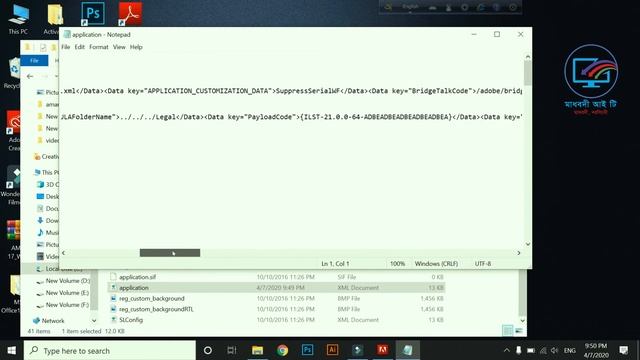Image resolution: width=640 pixels, height=360 pixels.
Task: Click the File tab in File Explorer
Action: click(x=34, y=60)
